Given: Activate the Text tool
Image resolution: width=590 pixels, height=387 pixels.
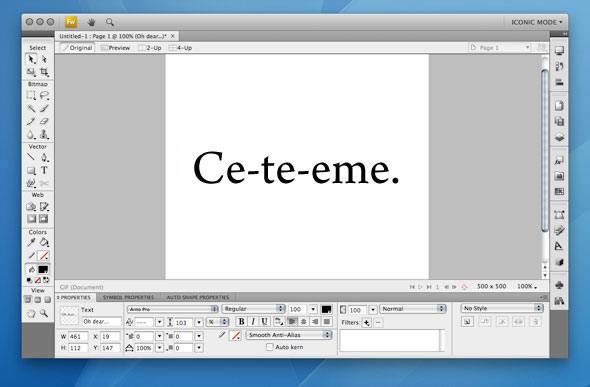Looking at the screenshot, I should click(x=44, y=170).
